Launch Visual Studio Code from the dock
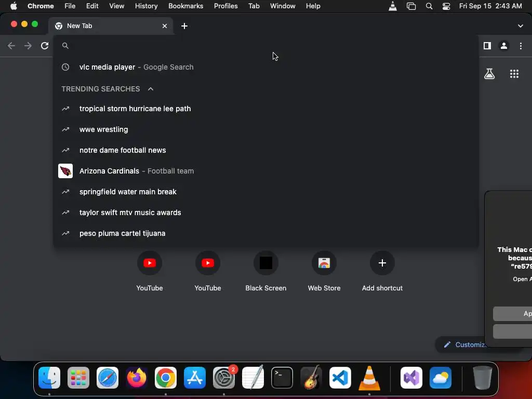 (x=340, y=378)
